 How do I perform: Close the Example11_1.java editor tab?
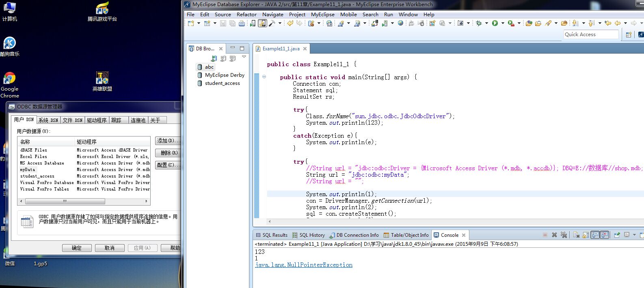click(305, 49)
